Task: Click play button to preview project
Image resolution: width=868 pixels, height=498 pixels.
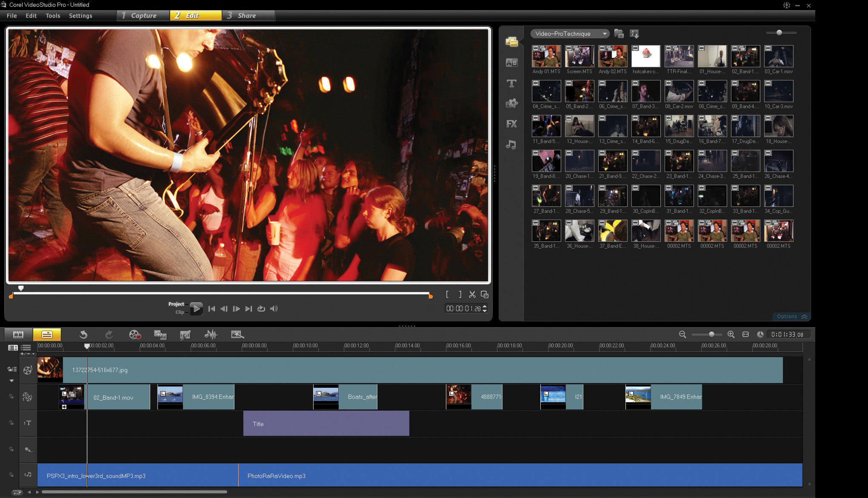Action: click(x=197, y=308)
